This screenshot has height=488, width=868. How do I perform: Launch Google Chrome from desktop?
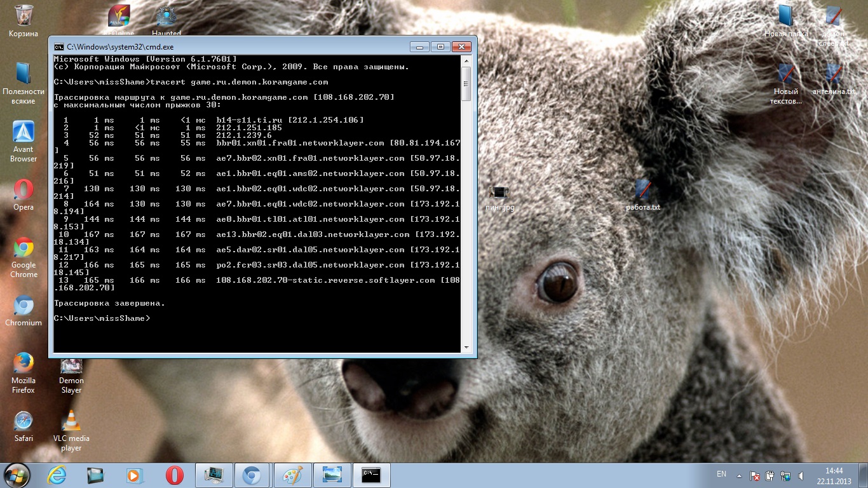coord(24,257)
